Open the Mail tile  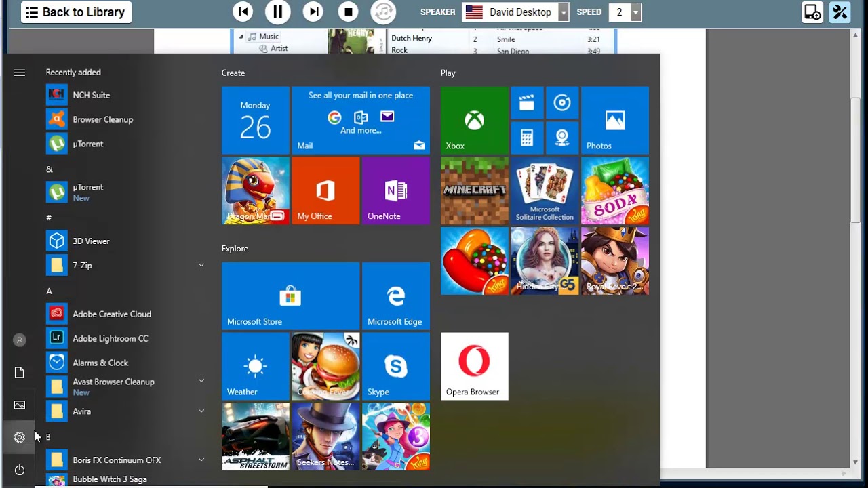coord(361,120)
